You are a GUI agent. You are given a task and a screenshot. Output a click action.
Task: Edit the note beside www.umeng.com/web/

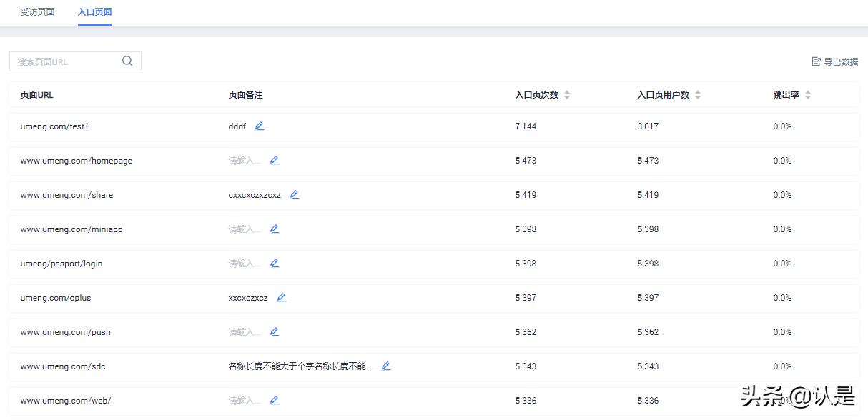coord(275,401)
